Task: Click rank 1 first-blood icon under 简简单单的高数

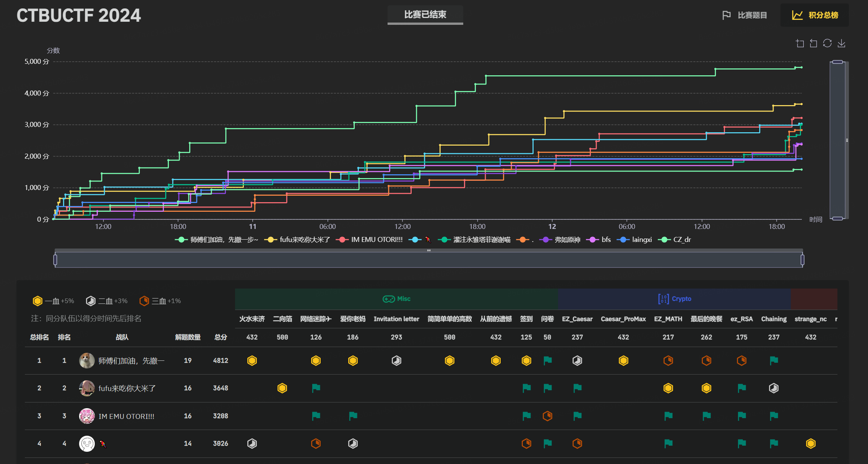Action: click(x=449, y=360)
